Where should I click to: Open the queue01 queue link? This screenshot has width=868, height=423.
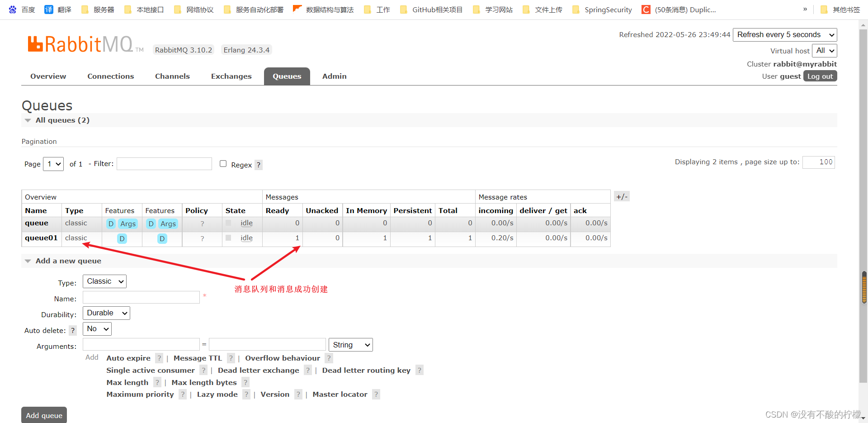41,238
